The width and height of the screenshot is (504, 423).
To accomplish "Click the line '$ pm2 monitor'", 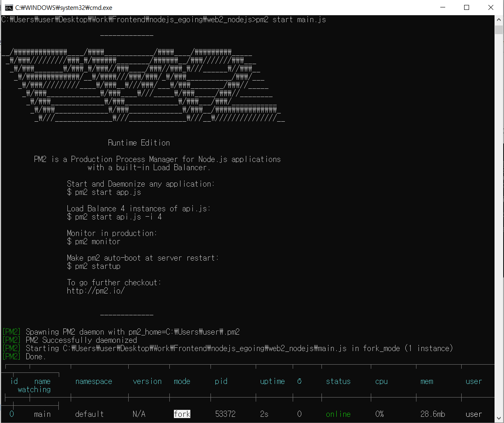I will (x=94, y=241).
